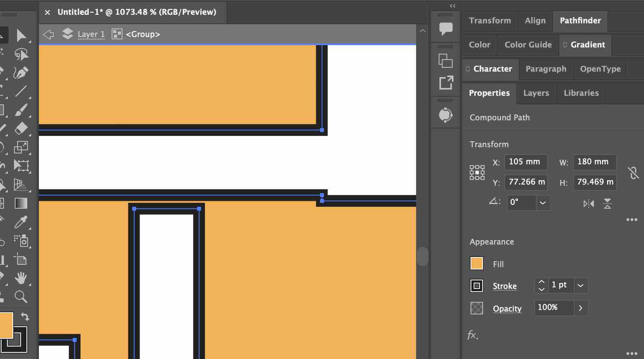The image size is (644, 359).
Task: Activate the Hand tool
Action: tap(21, 278)
